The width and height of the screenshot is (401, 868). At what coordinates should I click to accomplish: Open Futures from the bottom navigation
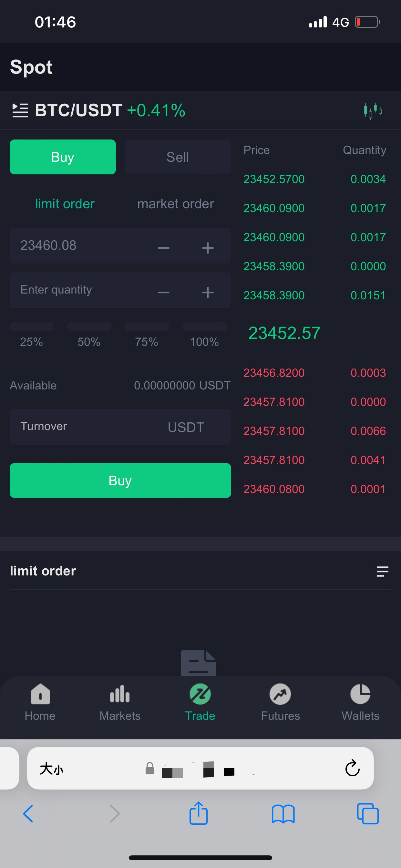280,702
